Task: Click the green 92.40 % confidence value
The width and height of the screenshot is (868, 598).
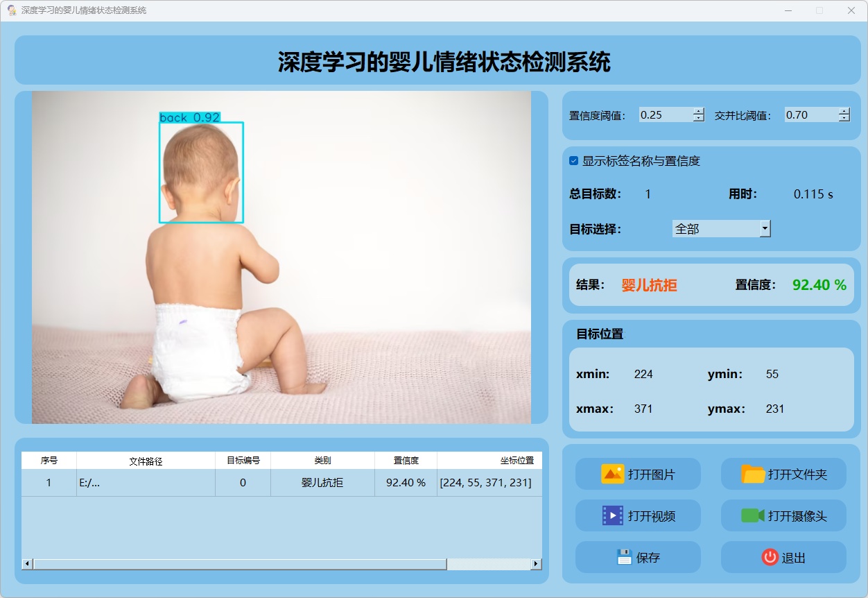Action: 819,285
